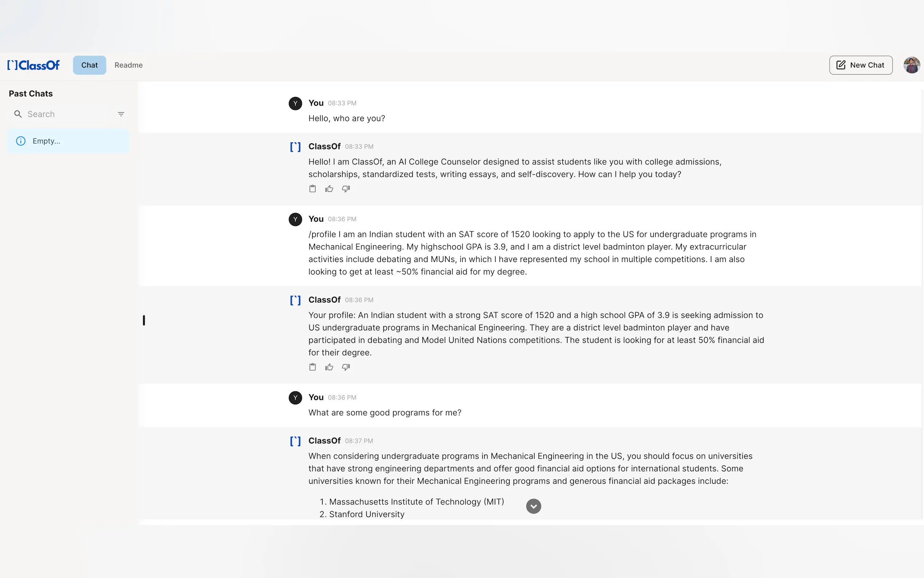Start a New Chat
The image size is (924, 578).
[861, 66]
